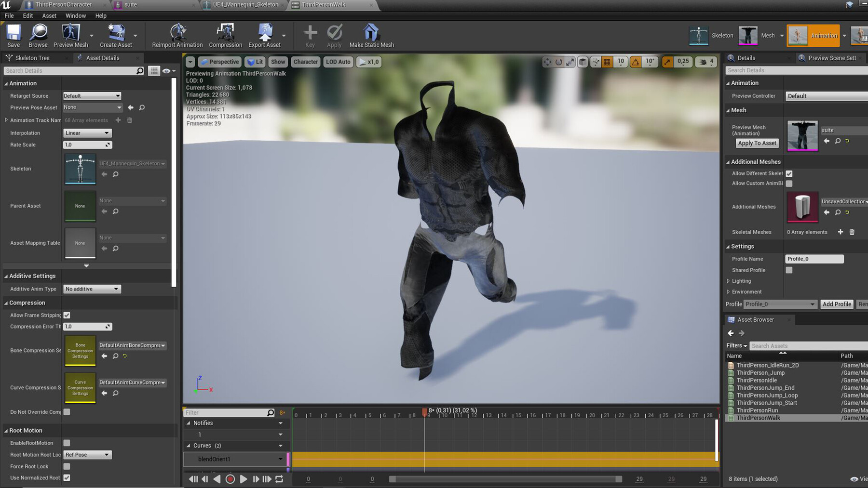Open Compression settings in toolbar

[225, 36]
